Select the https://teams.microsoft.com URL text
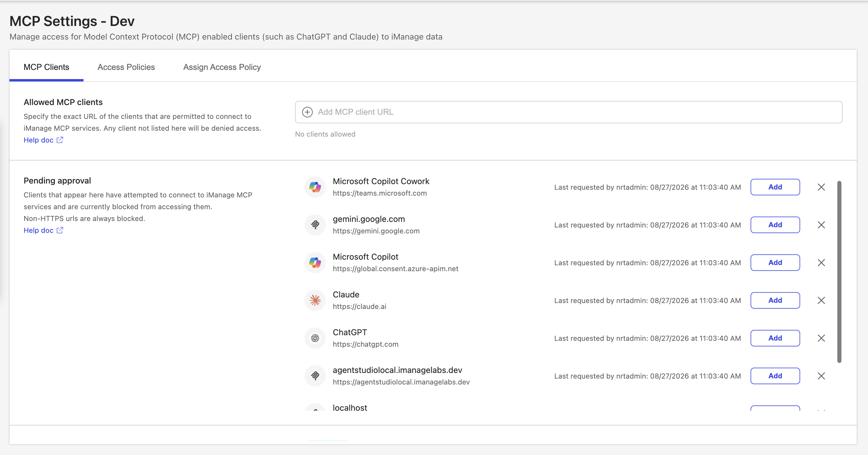 click(380, 193)
